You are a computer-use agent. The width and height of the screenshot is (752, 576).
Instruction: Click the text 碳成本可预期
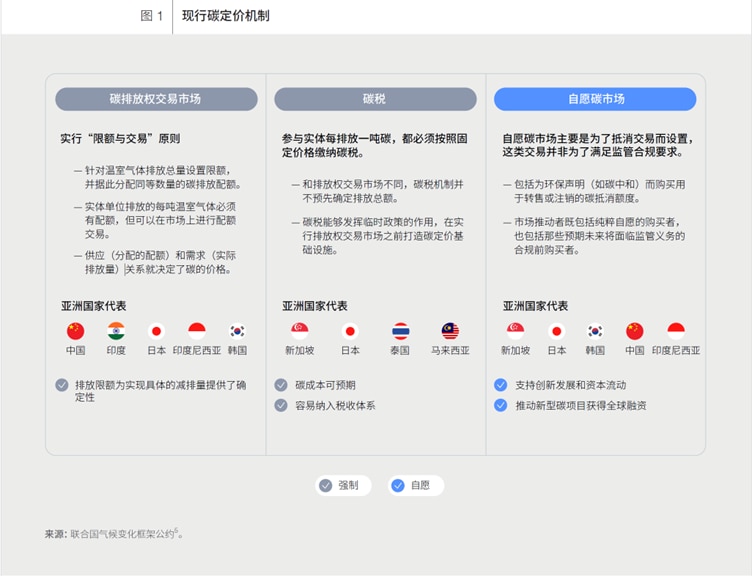[x=325, y=385]
